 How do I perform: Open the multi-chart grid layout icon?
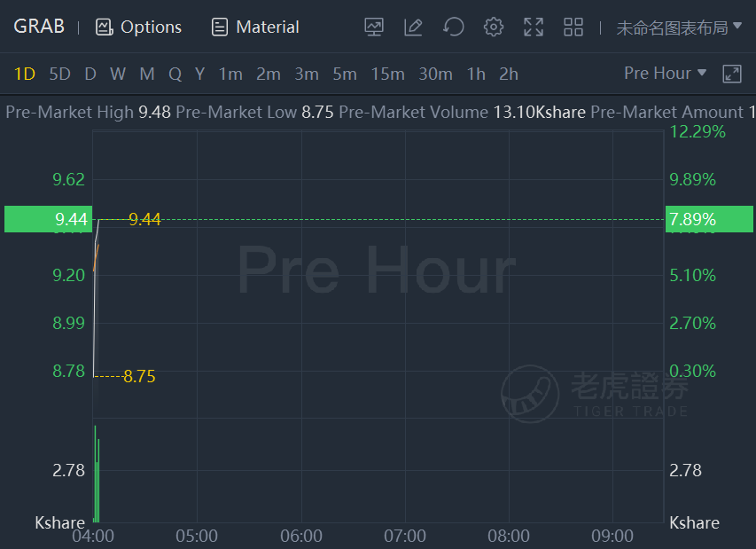point(573,27)
